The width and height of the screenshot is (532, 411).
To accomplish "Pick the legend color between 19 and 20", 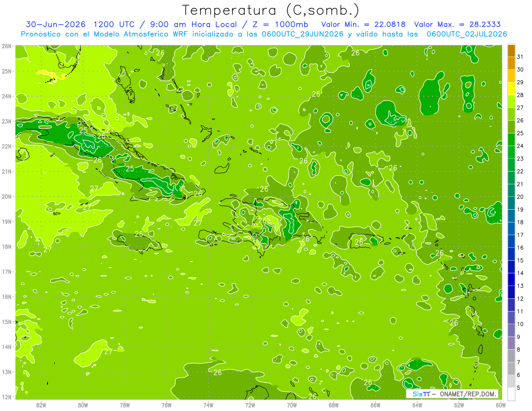I will click(511, 203).
